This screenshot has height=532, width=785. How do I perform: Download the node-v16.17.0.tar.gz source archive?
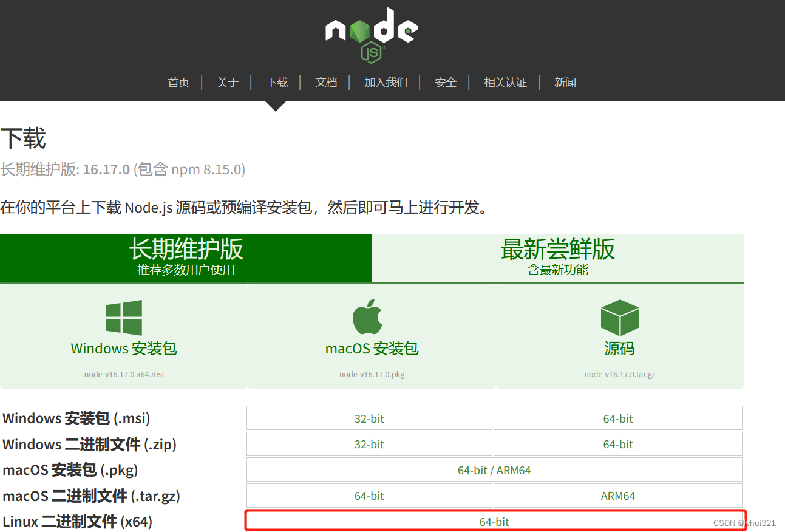[619, 374]
